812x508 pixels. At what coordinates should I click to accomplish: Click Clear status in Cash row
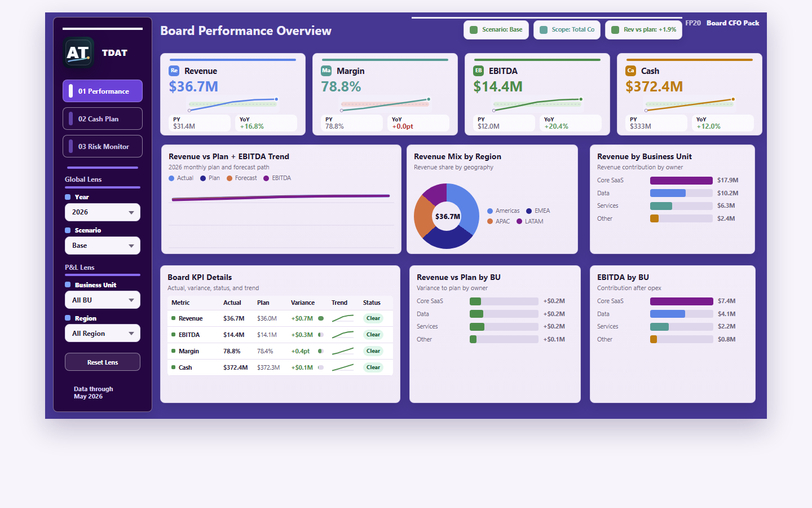coord(373,367)
